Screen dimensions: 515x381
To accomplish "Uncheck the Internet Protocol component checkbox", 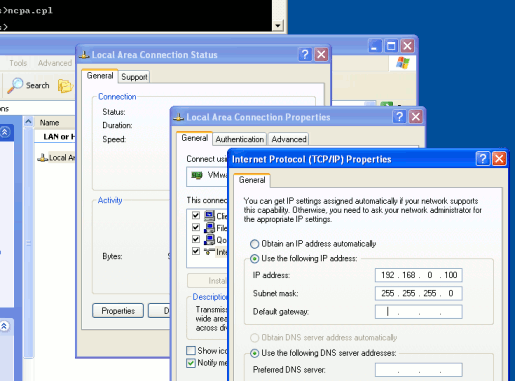I will 196,251.
